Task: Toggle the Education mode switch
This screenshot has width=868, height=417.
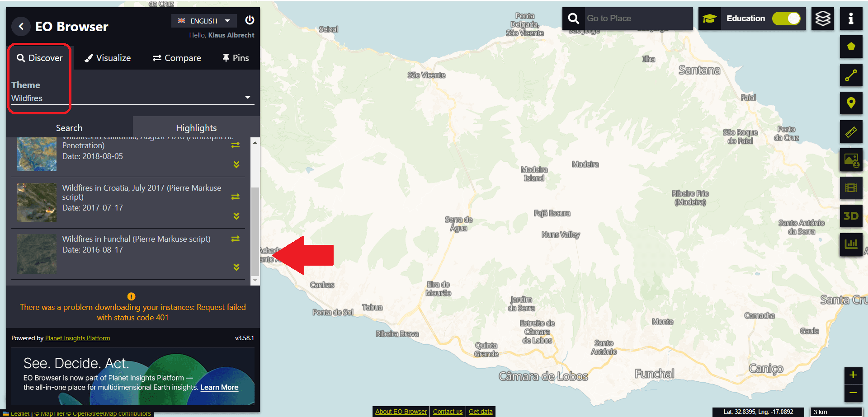Action: (x=786, y=19)
